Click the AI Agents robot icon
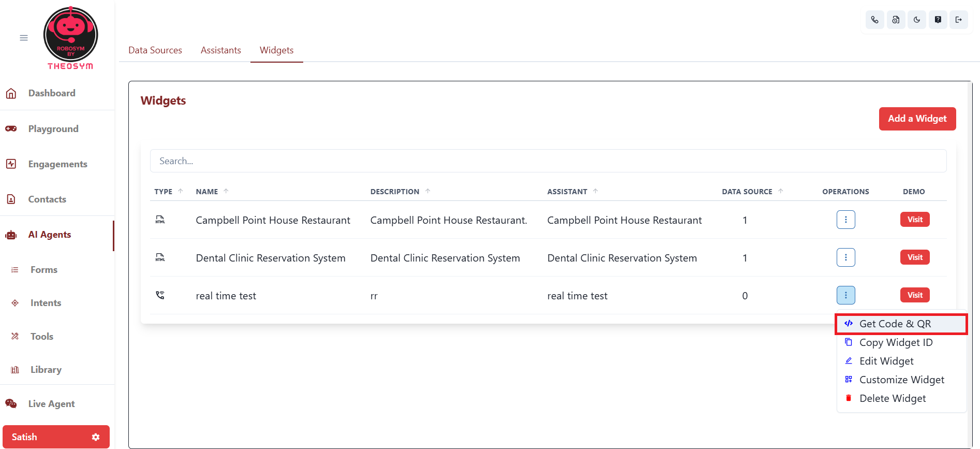 (x=11, y=235)
